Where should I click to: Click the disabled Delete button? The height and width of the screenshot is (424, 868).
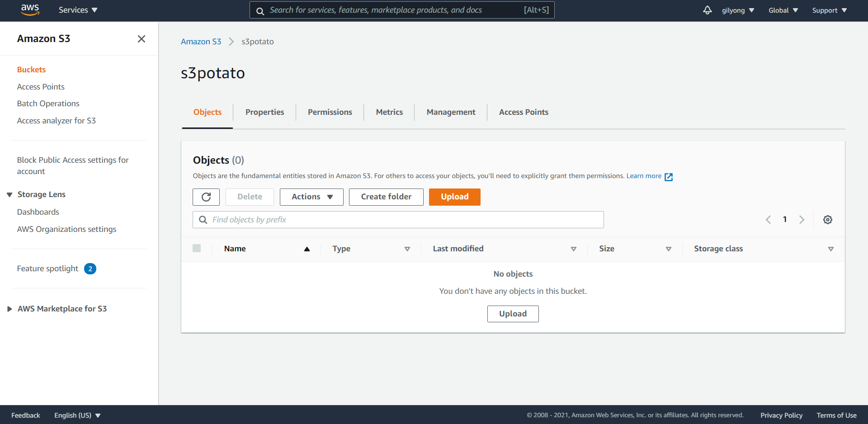pyautogui.click(x=250, y=197)
